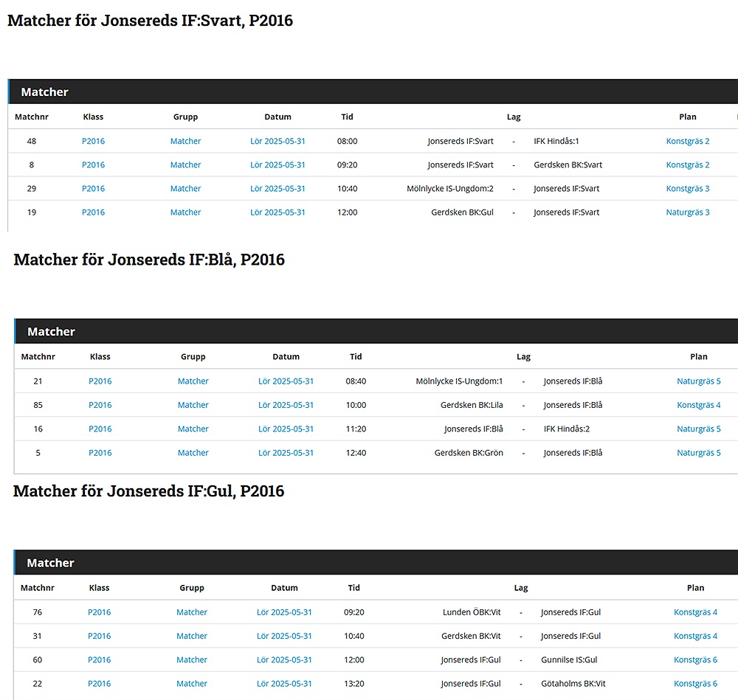Click Matcher group link in match 60 row
738x700 pixels.
(x=192, y=659)
